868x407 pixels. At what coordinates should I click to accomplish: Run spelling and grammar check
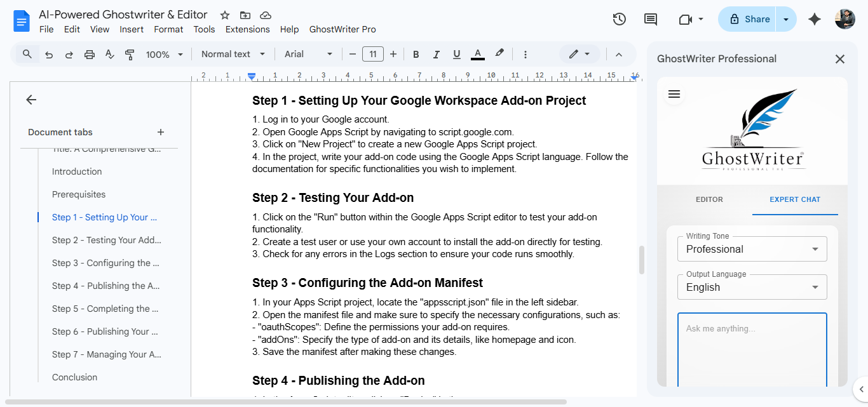point(109,54)
